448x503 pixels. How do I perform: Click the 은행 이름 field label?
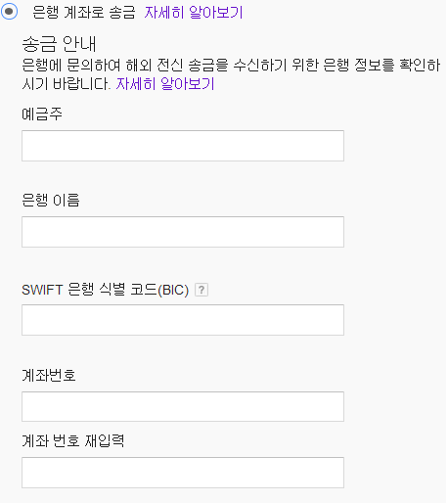pyautogui.click(x=51, y=200)
